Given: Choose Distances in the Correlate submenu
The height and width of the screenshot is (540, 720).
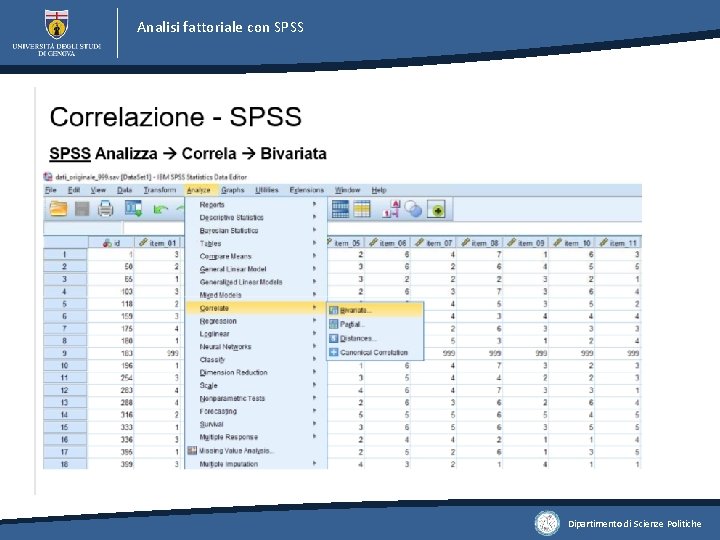Looking at the screenshot, I should click(375, 338).
